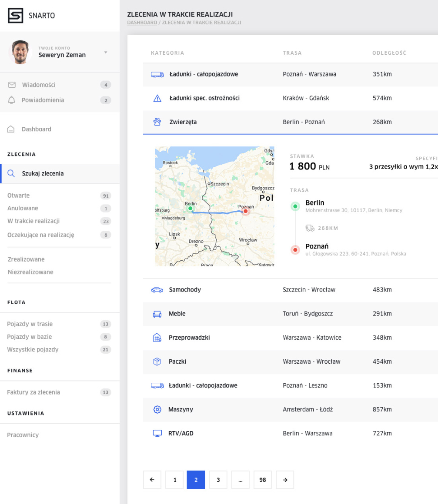This screenshot has width=438, height=504.
Task: Click the Berlin–Poznań route map
Action: point(214,206)
